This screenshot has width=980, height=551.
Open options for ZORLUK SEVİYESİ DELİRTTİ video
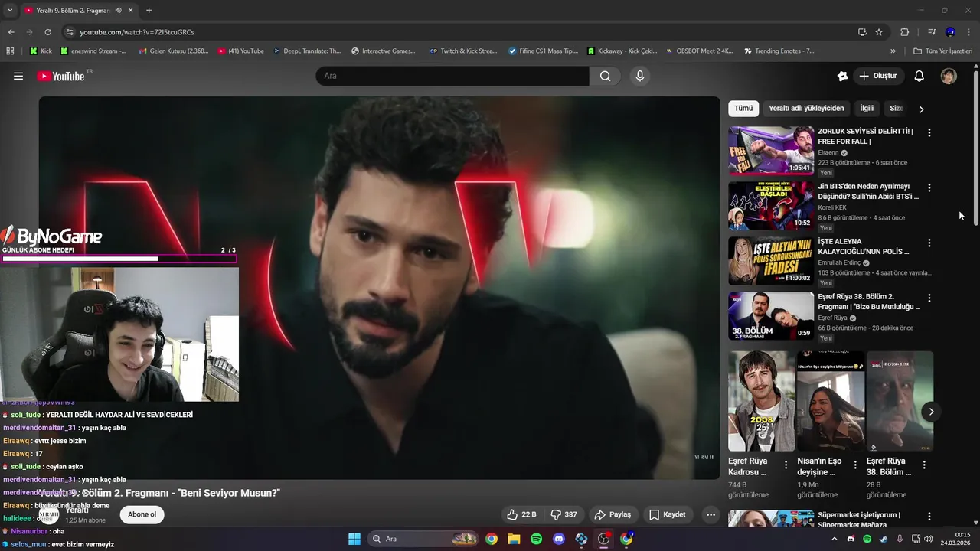[x=929, y=132]
